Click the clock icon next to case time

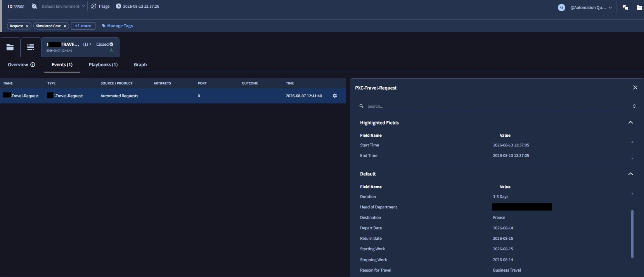coord(118,6)
